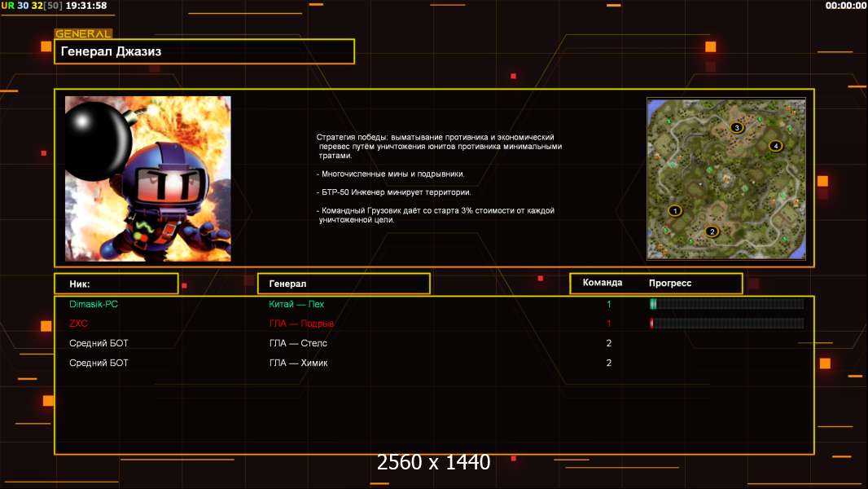
Task: Click the 'Командный Грузовик' description line
Action: pos(435,215)
